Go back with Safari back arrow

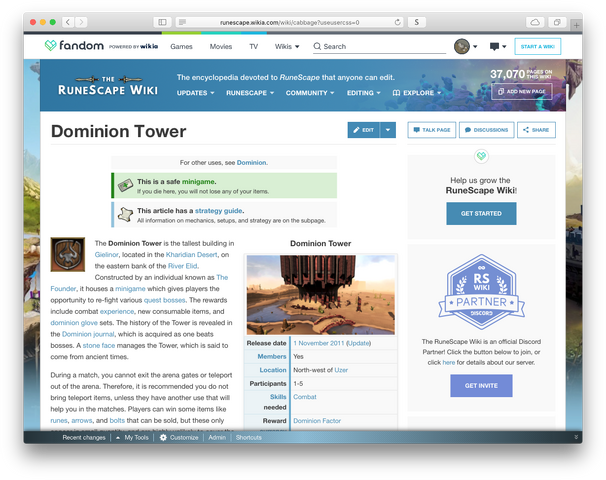tap(68, 22)
